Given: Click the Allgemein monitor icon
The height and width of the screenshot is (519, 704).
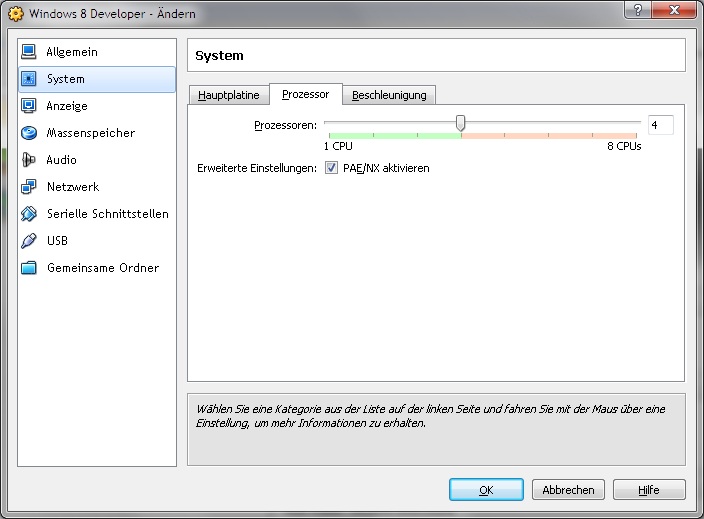Looking at the screenshot, I should pyautogui.click(x=29, y=52).
